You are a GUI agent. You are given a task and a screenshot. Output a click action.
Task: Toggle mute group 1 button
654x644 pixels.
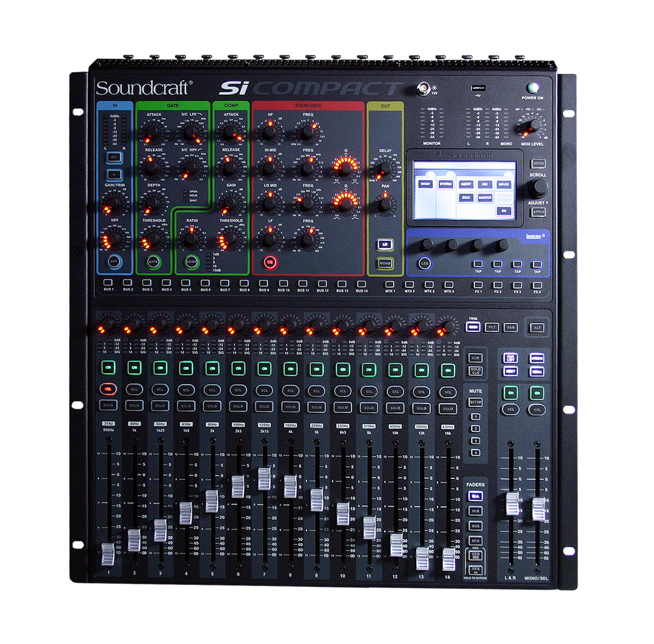475,417
